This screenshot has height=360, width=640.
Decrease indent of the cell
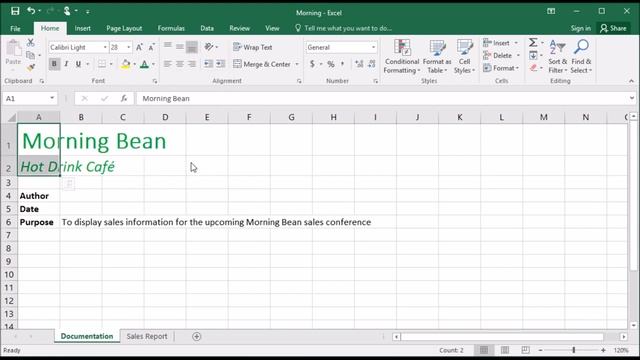coord(208,64)
